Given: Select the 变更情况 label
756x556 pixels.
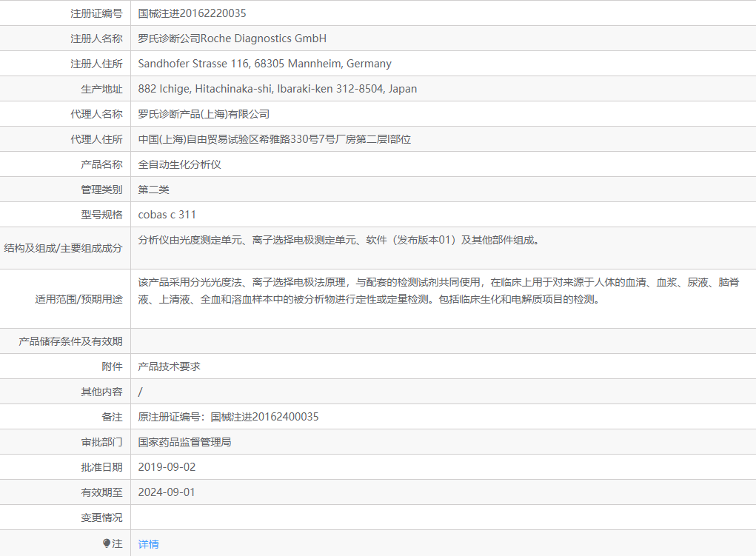Looking at the screenshot, I should pos(101,518).
